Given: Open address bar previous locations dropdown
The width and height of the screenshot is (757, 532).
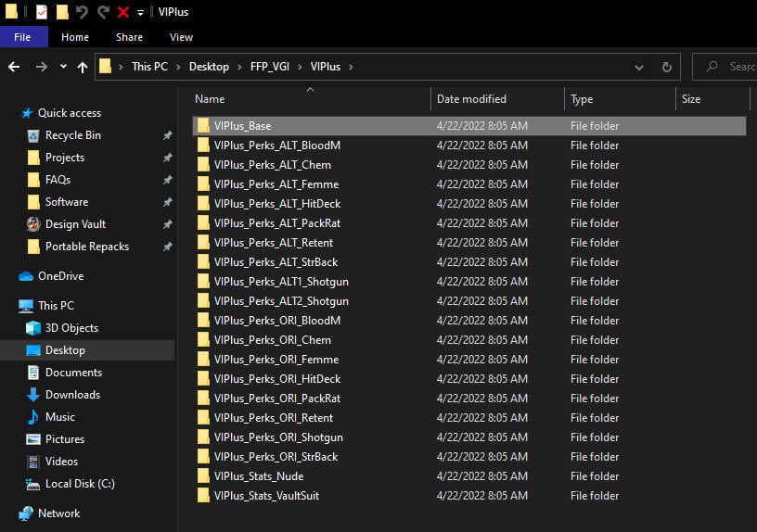Looking at the screenshot, I should [638, 68].
